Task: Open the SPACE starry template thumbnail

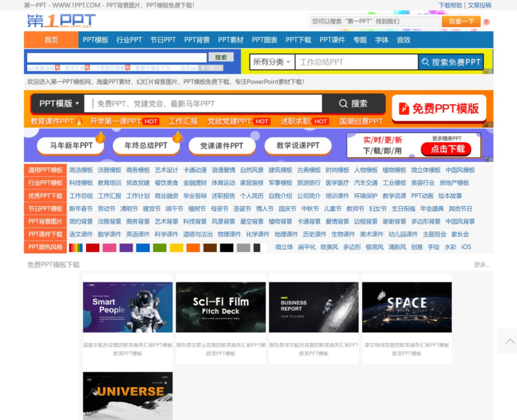Action: click(406, 306)
